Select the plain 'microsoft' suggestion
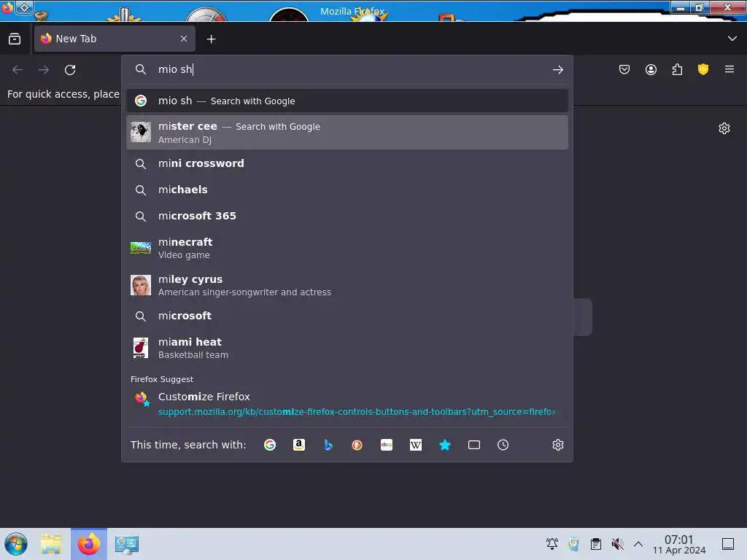 [x=347, y=316]
